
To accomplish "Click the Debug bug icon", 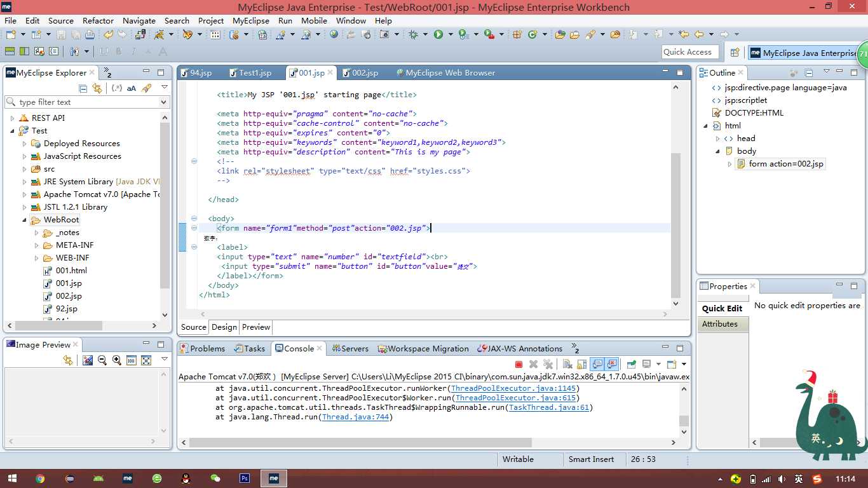I will point(414,34).
